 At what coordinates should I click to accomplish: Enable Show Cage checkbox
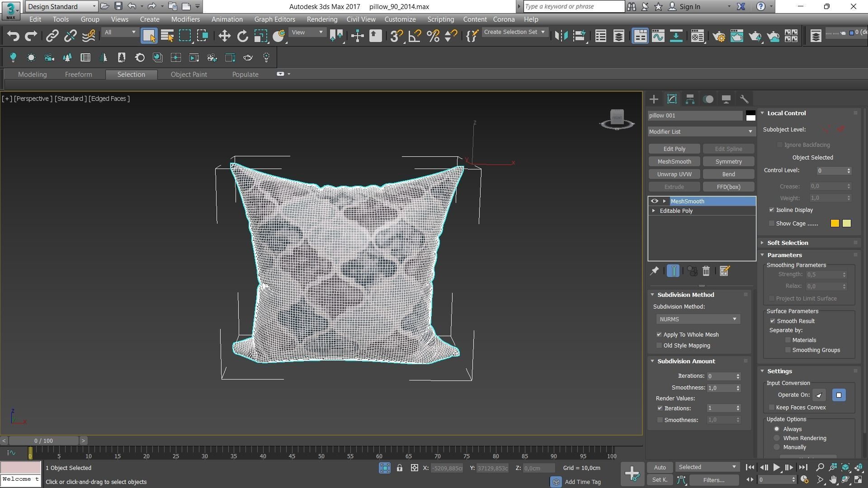[x=772, y=224]
